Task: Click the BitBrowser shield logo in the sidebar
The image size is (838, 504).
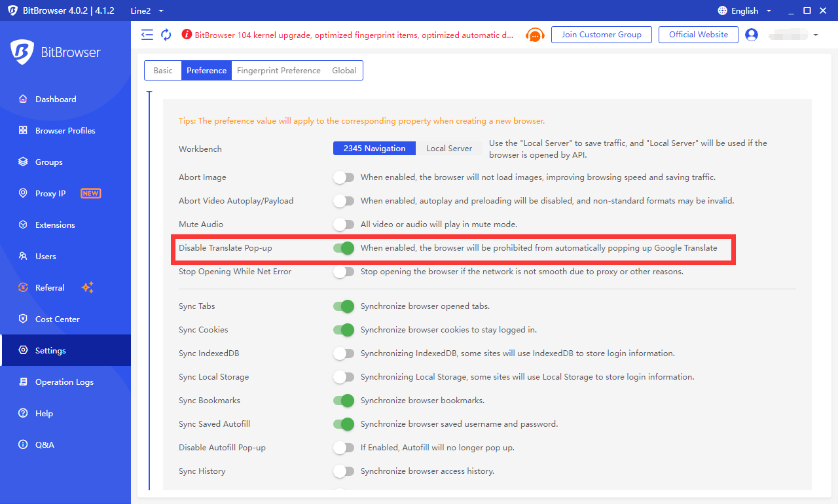Action: coord(22,52)
